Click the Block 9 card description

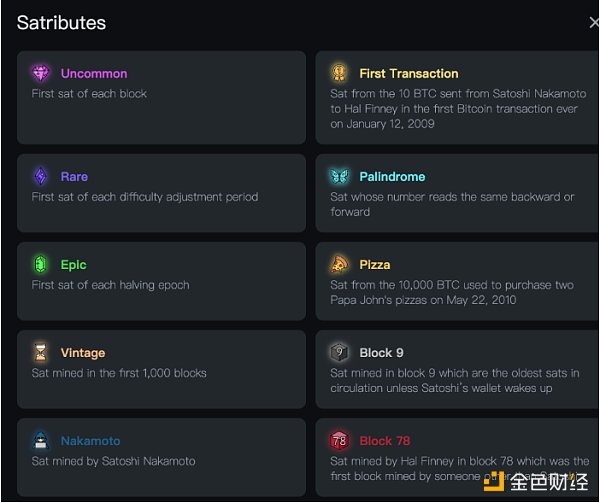[454, 381]
